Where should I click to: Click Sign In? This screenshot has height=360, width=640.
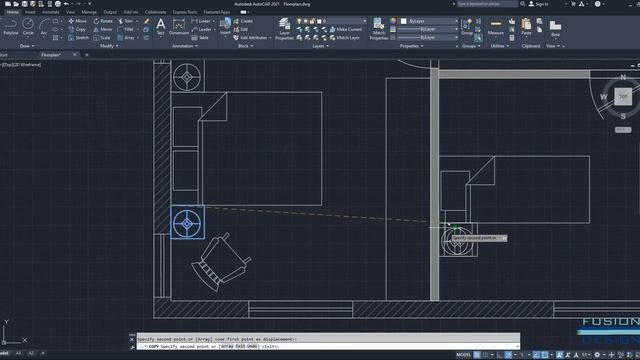click(x=538, y=4)
